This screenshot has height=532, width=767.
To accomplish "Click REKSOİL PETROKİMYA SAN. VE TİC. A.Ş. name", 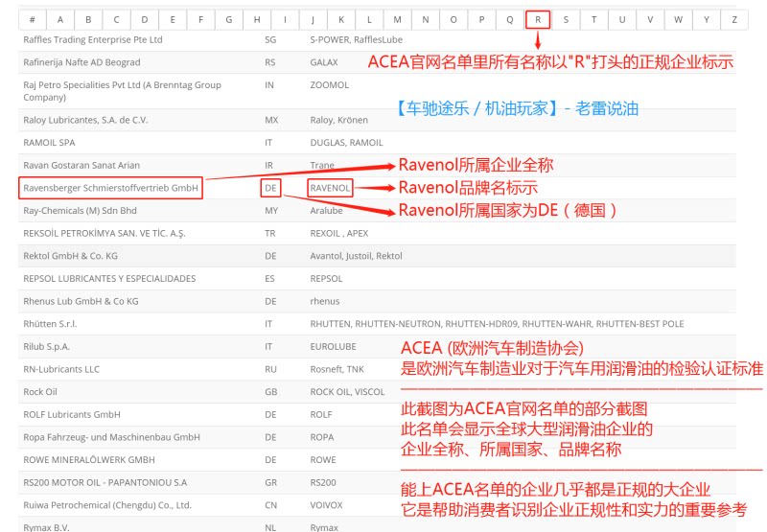I will 105,233.
